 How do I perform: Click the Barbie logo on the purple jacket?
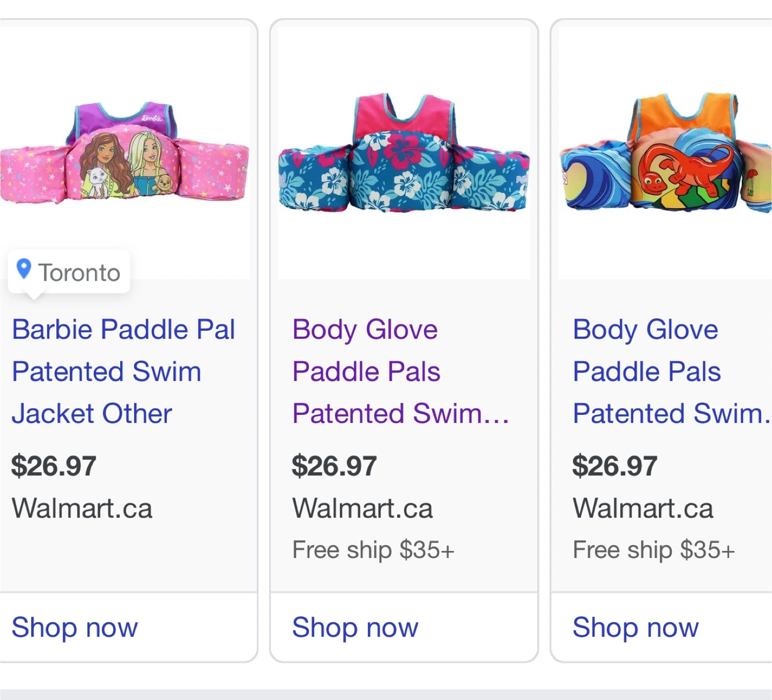coord(152,118)
